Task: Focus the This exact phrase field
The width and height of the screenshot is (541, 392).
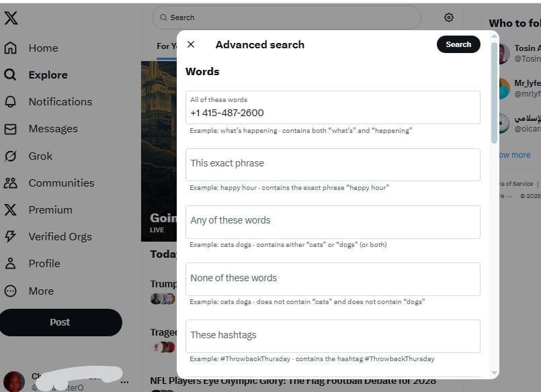Action: click(x=333, y=164)
